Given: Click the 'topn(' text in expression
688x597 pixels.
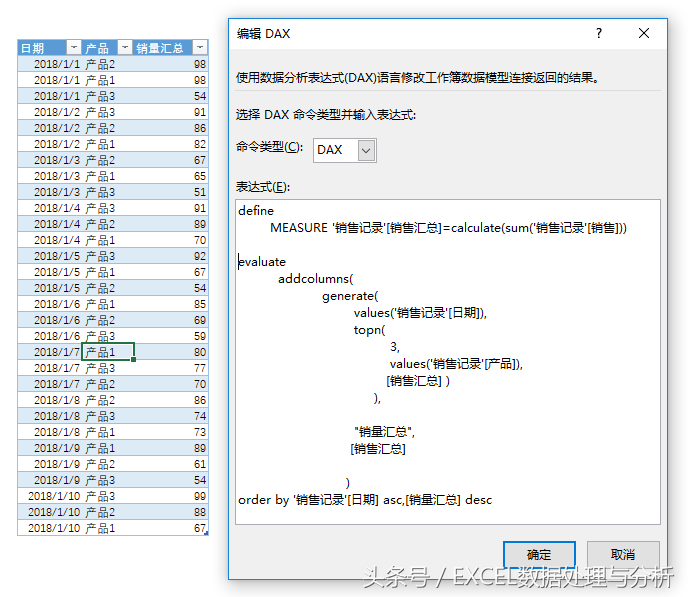Looking at the screenshot, I should click(369, 330).
